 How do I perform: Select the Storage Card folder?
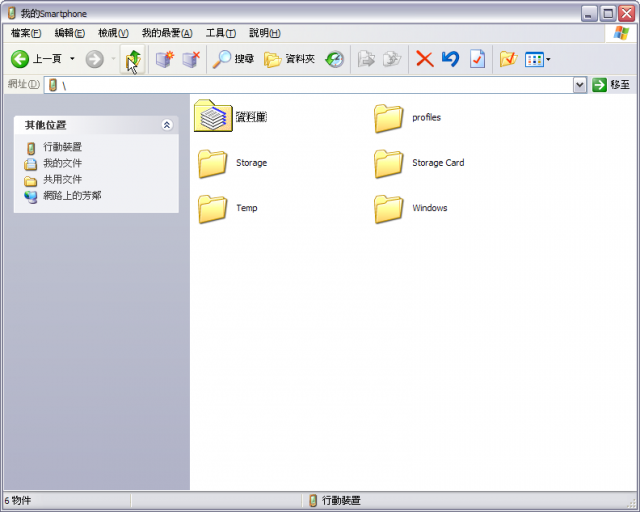click(x=419, y=163)
